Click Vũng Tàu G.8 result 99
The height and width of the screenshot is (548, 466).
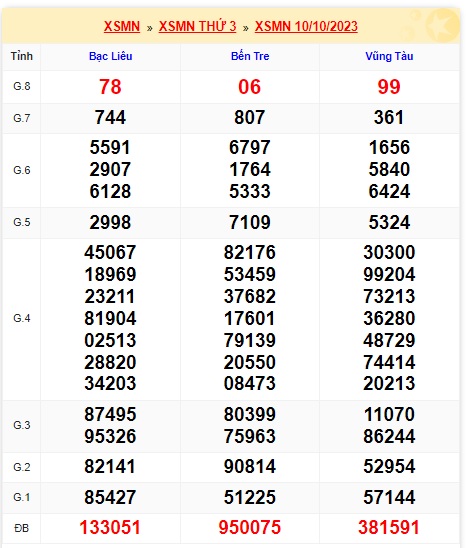(x=389, y=87)
